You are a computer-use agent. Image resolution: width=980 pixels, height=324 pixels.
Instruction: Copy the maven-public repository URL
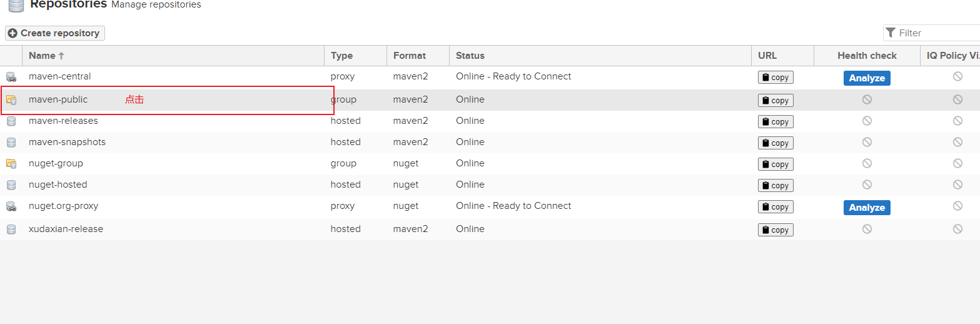click(x=775, y=100)
